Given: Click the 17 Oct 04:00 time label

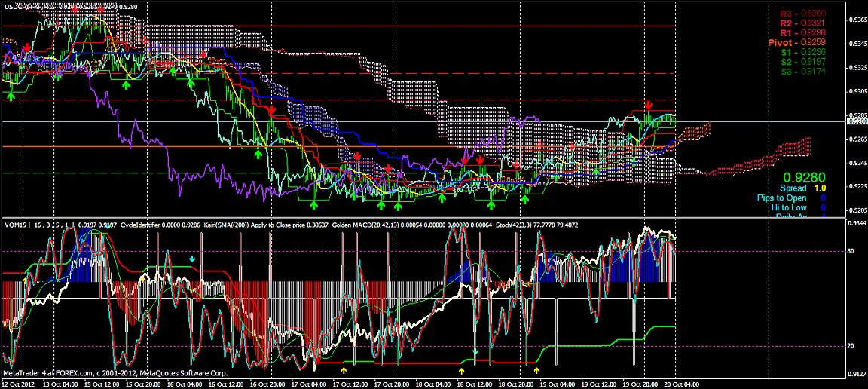Looking at the screenshot, I should coord(309,384).
